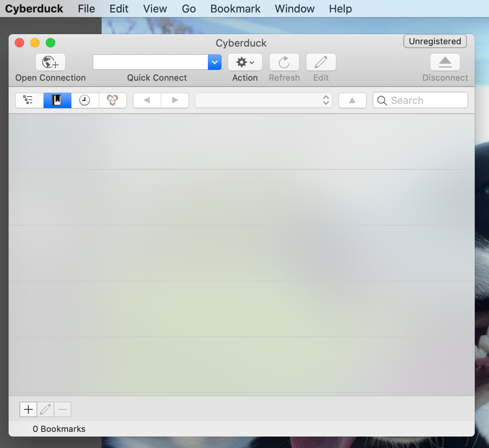Image resolution: width=489 pixels, height=448 pixels.
Task: Click the Refresh arrow icon
Action: (284, 62)
